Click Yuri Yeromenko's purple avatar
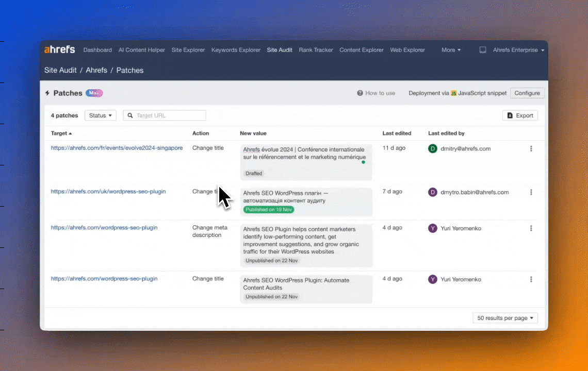Image resolution: width=588 pixels, height=371 pixels. (432, 228)
